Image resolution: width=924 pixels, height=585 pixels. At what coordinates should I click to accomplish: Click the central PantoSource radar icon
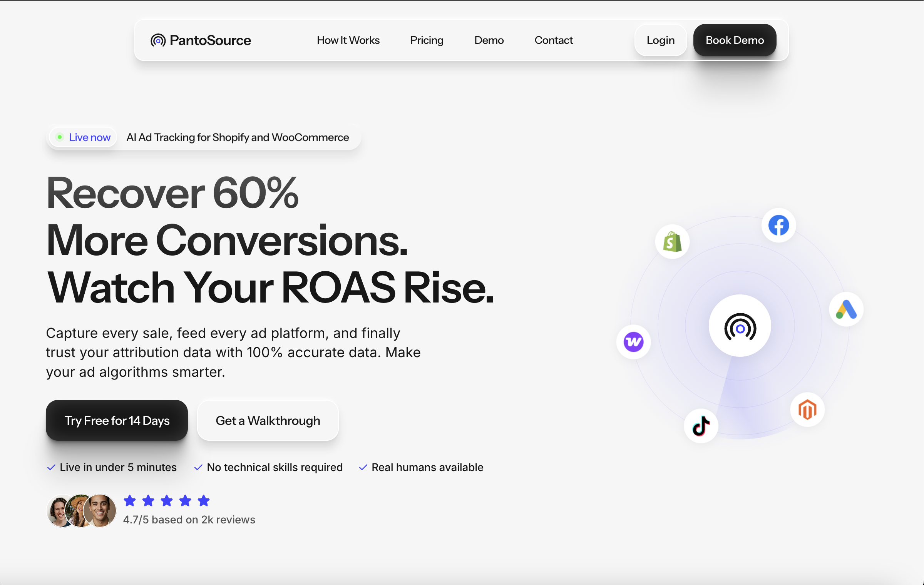tap(740, 326)
